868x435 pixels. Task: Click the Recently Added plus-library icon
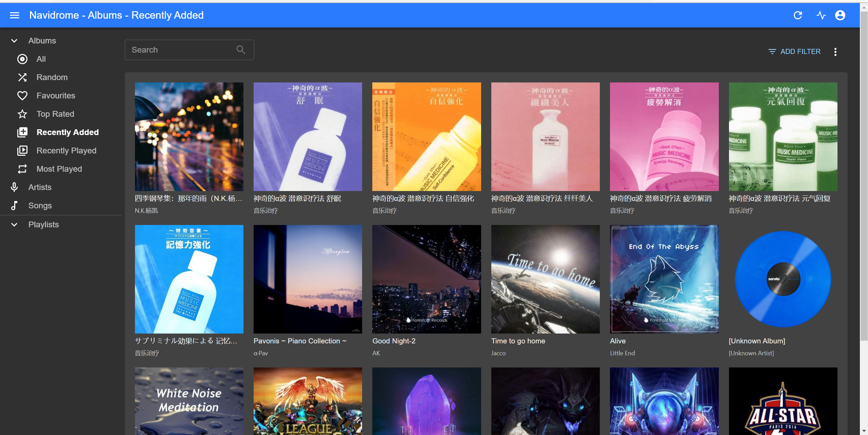22,132
